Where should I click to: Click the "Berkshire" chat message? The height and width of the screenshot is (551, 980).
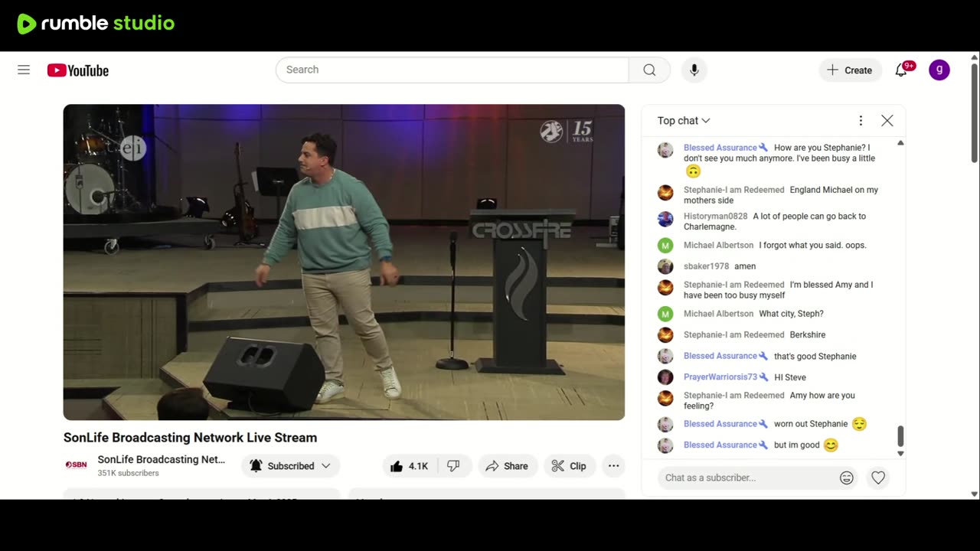(808, 335)
